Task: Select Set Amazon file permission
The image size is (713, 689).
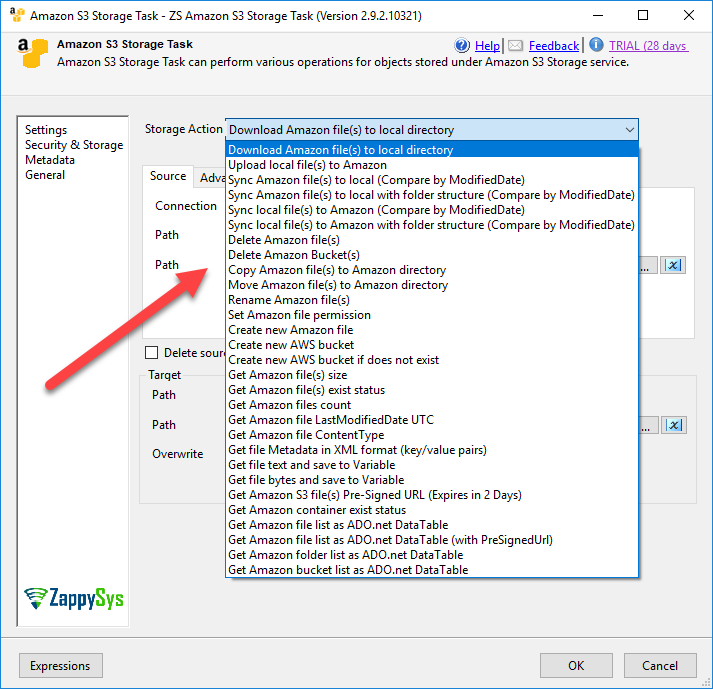Action: click(x=432, y=315)
